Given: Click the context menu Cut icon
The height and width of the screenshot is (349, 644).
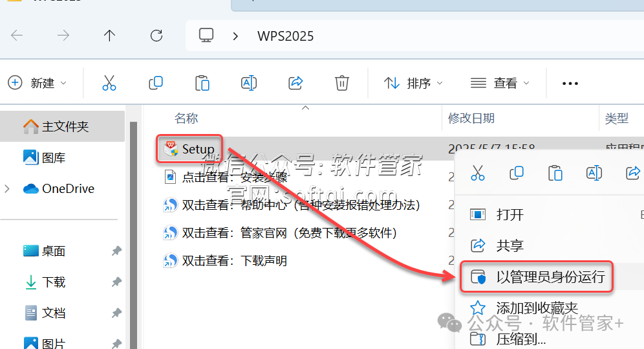Looking at the screenshot, I should [x=478, y=173].
